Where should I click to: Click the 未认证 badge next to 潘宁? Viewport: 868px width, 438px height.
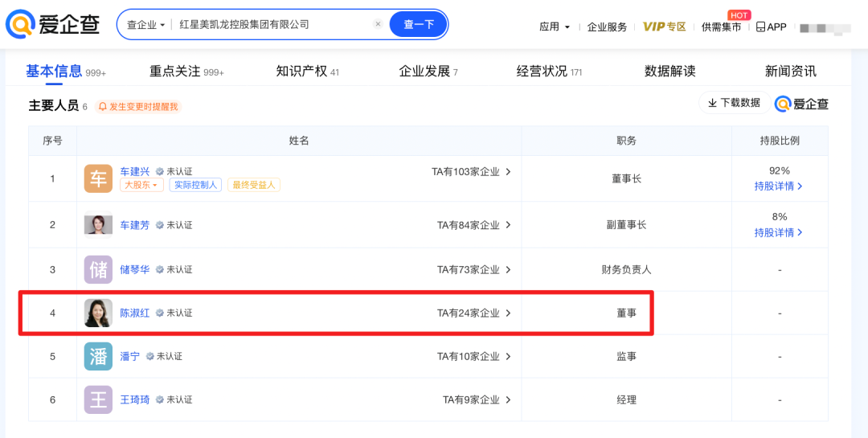[x=164, y=356]
